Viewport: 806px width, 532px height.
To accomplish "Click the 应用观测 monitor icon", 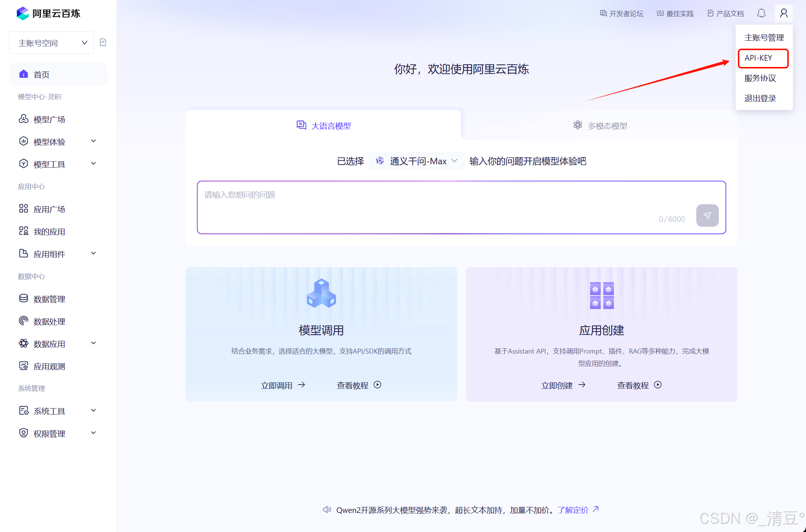I will click(24, 366).
